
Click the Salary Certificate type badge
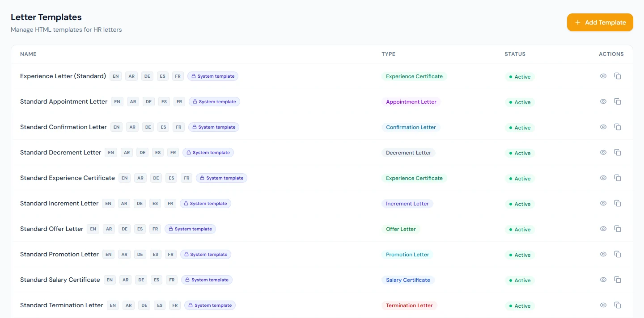(408, 280)
